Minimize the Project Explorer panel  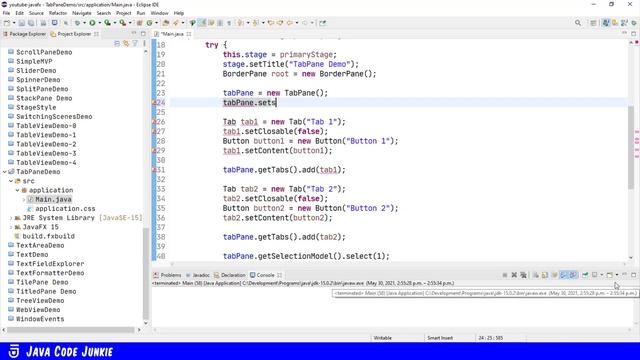pos(134,34)
